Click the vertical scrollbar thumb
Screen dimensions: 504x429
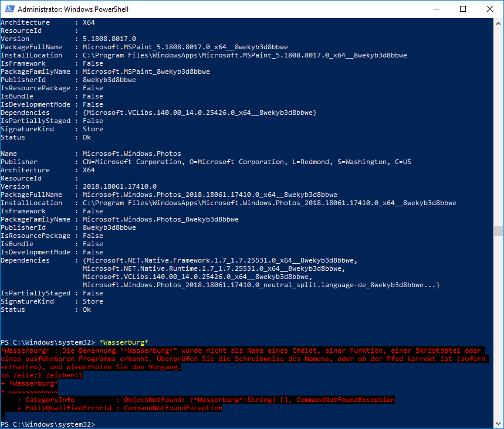click(x=498, y=231)
